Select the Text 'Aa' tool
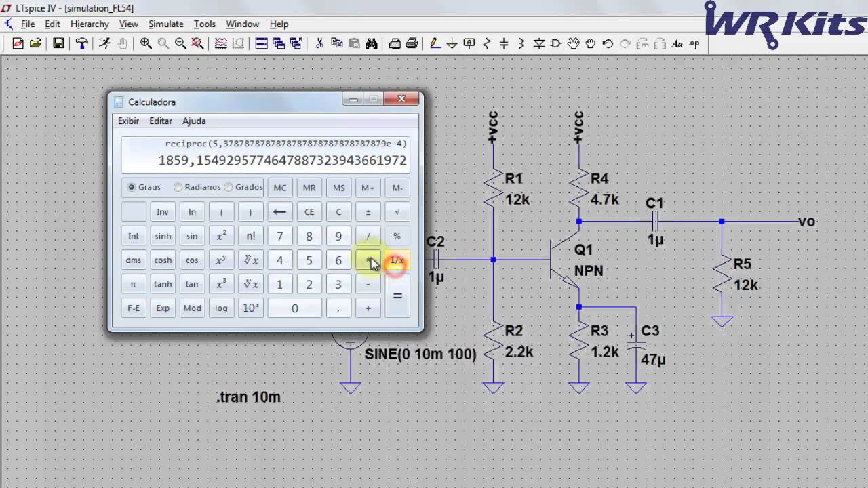The width and height of the screenshot is (868, 488). tap(677, 43)
